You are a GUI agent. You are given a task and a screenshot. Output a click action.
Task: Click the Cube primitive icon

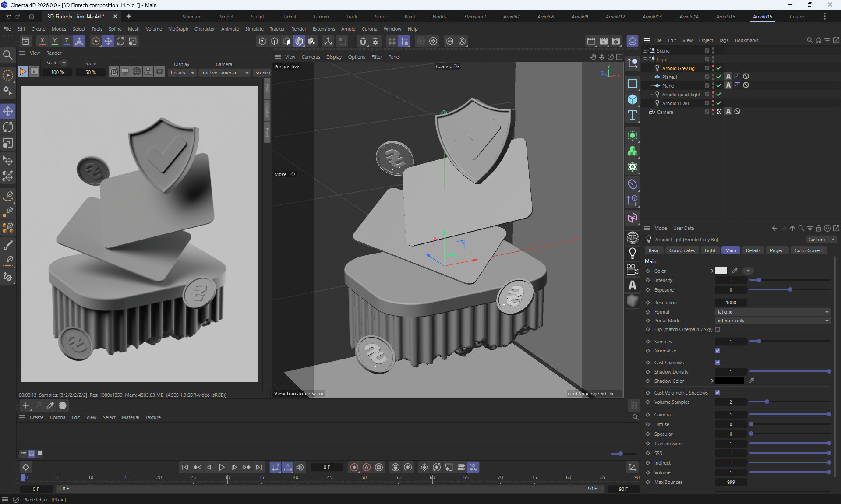pos(632,99)
